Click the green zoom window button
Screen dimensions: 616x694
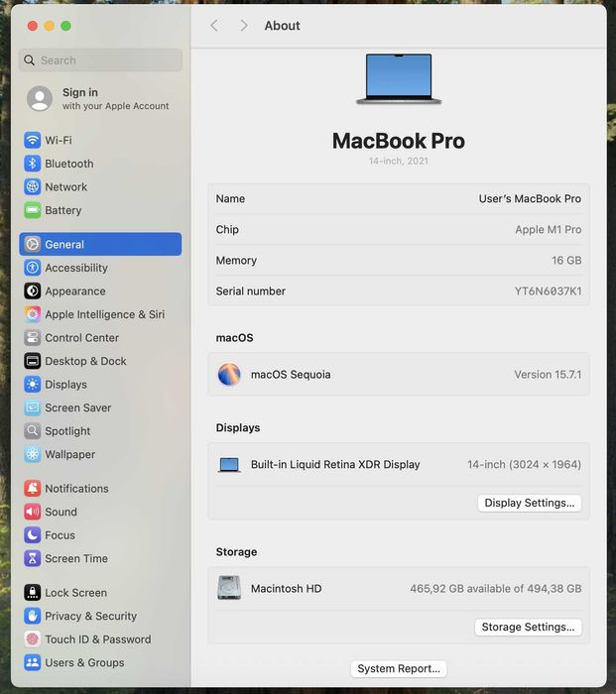(66, 26)
